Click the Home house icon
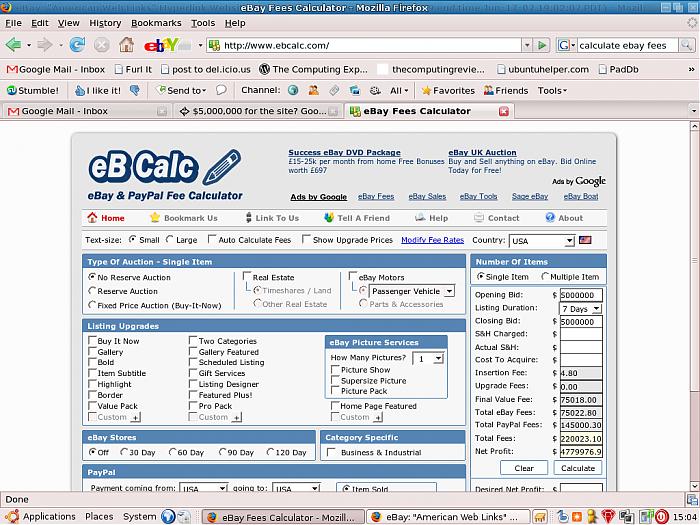This screenshot has height=525, width=700. pyautogui.click(x=92, y=217)
